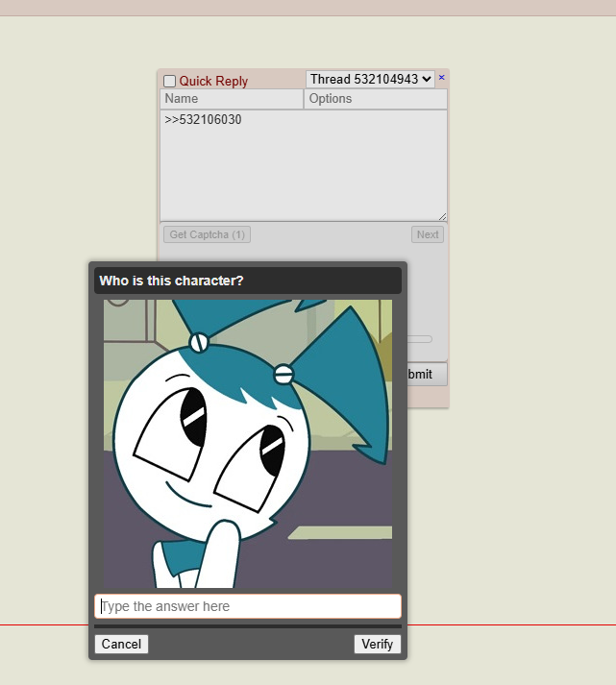Click the 'Who is this character?' heading
Screen dimensions: 616x685
coord(171,281)
